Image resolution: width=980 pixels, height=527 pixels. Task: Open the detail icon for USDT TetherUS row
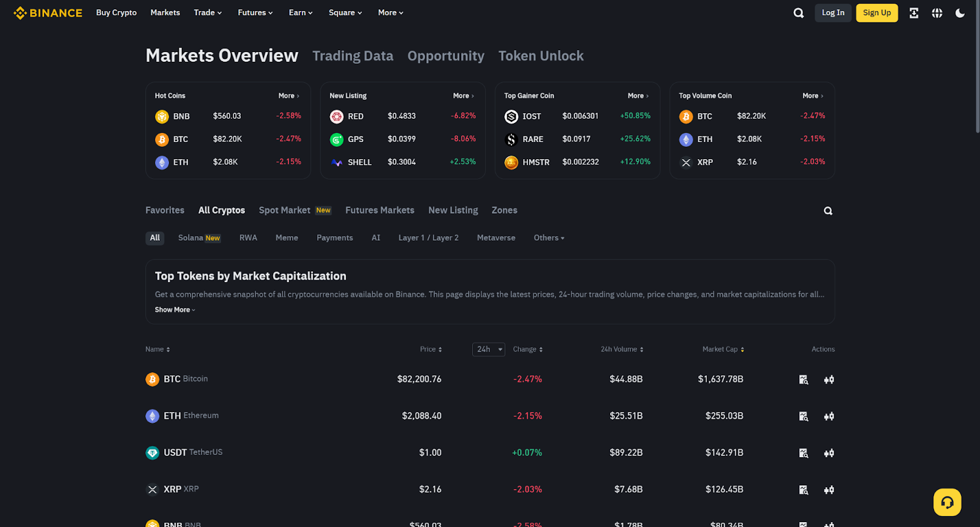coord(804,453)
